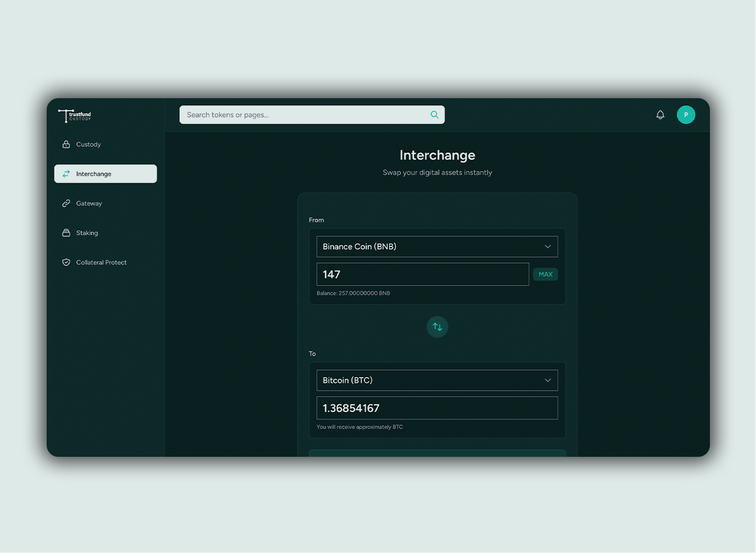Go to the Custody page
The image size is (756, 555).
89,144
